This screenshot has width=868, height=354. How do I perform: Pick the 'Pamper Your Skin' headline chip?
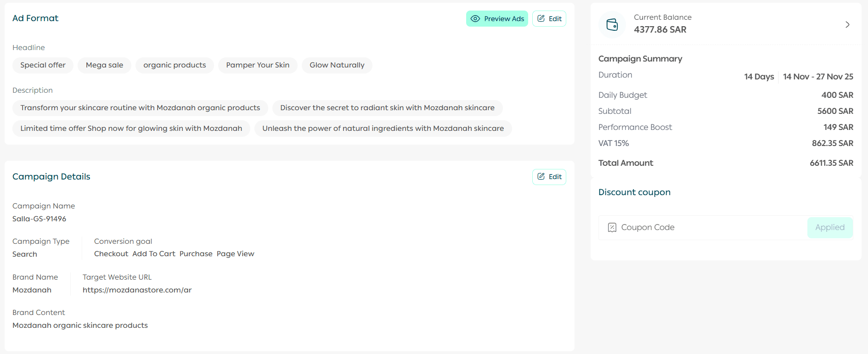[258, 65]
